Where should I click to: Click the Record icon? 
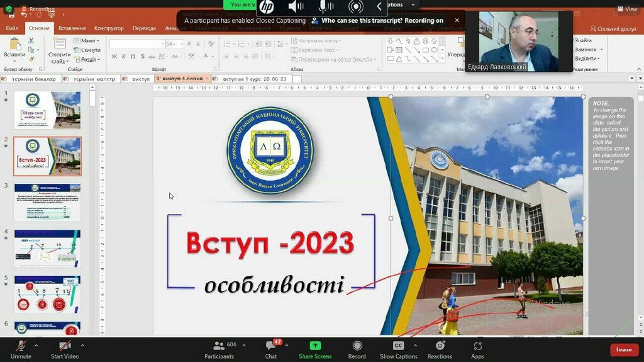pyautogui.click(x=357, y=346)
